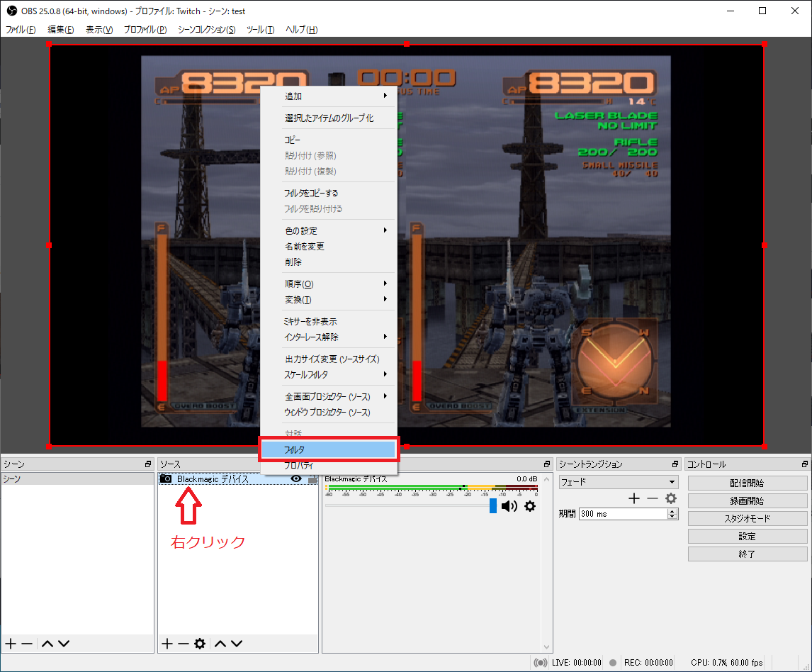The width and height of the screenshot is (812, 672).
Task: Open フェード transition dropdown
Action: click(619, 482)
